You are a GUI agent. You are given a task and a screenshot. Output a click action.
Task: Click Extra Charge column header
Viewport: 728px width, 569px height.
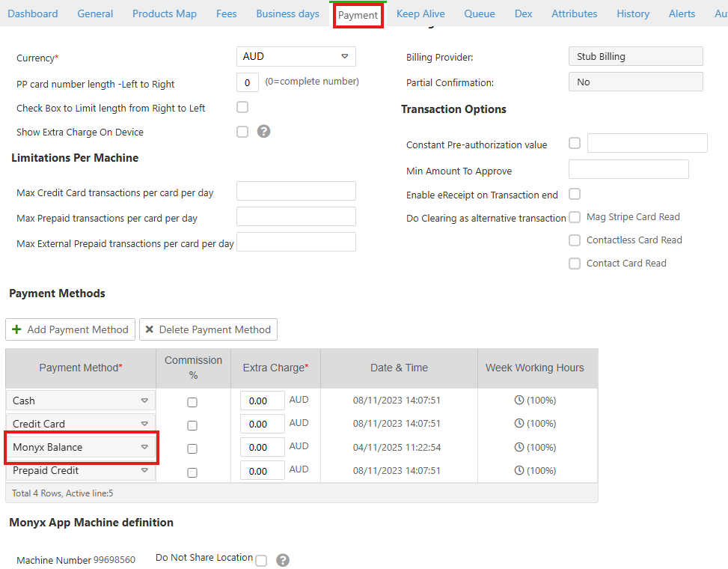[x=276, y=368]
